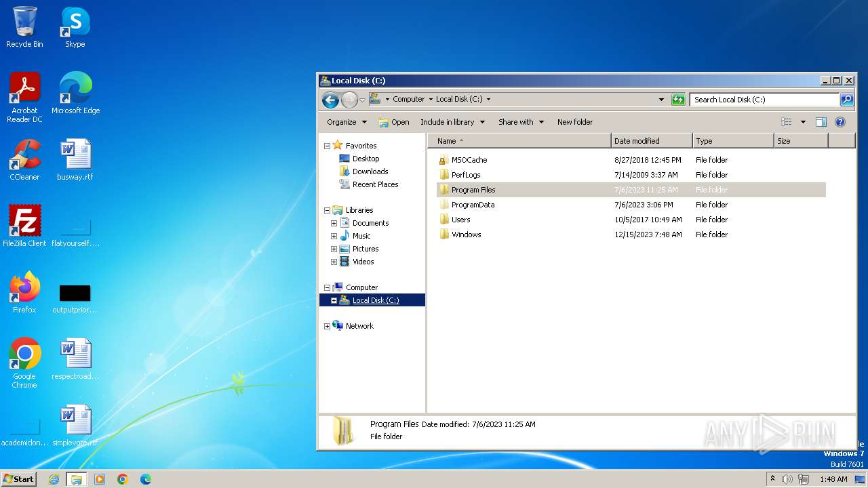This screenshot has height=488, width=868.
Task: Click the Open toolbar button
Action: (x=394, y=122)
